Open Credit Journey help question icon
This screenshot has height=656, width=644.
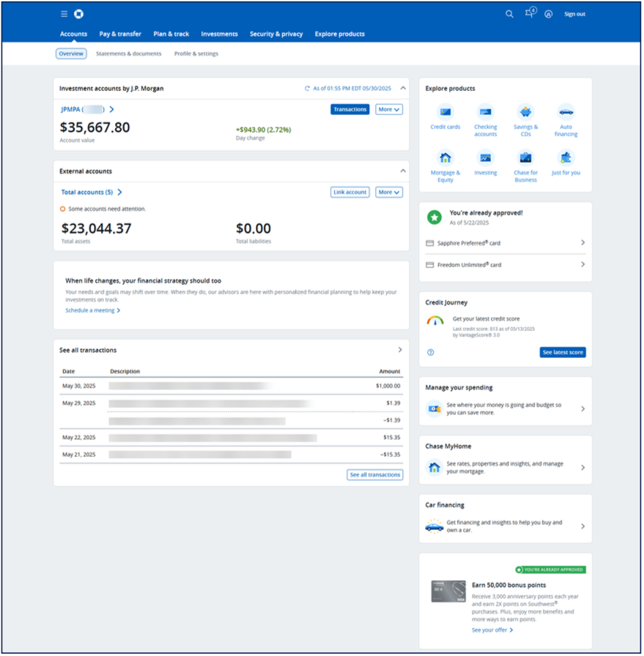[432, 353]
